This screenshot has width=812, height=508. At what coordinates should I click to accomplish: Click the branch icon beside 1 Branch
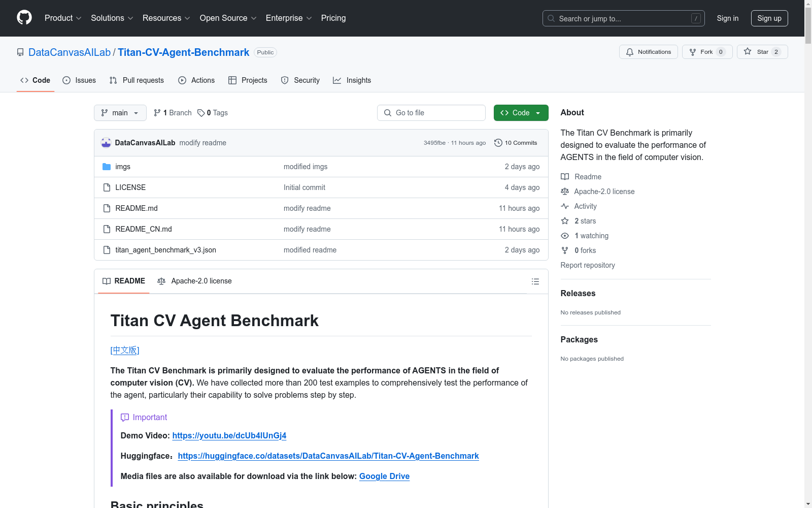click(x=157, y=113)
